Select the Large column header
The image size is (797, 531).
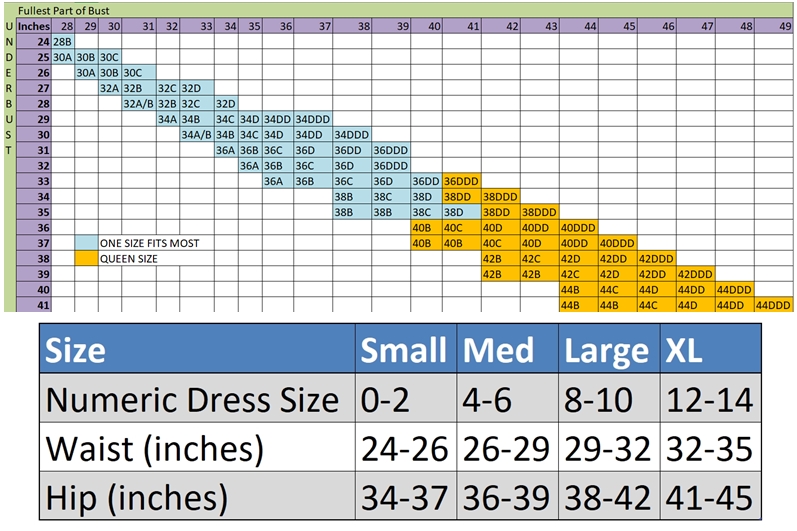pyautogui.click(x=606, y=350)
